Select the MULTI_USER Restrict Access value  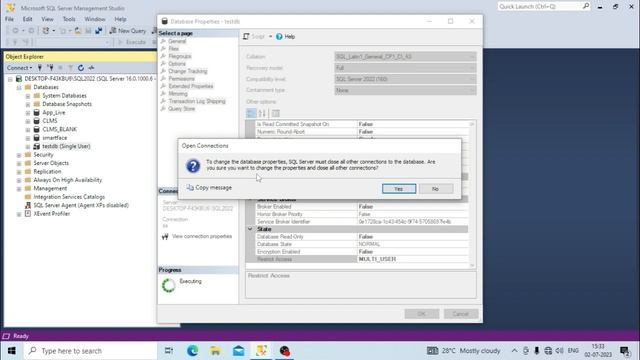tap(412, 259)
